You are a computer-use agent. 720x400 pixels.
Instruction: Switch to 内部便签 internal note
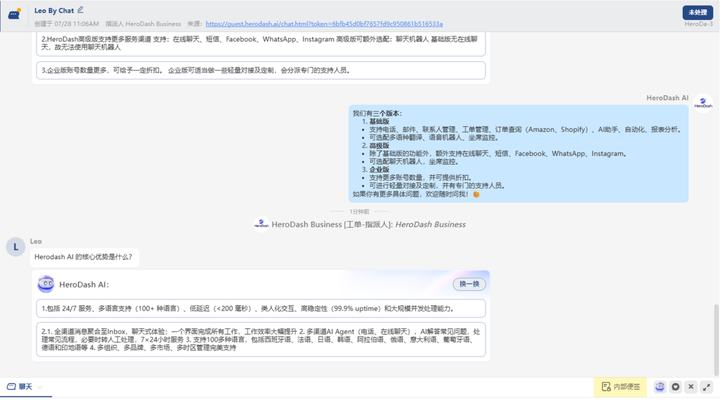click(x=620, y=387)
